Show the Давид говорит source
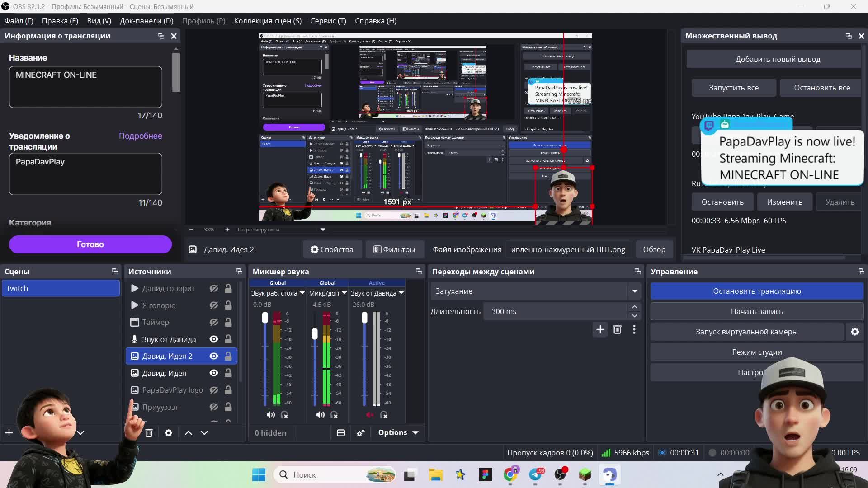The image size is (868, 488). tap(214, 288)
